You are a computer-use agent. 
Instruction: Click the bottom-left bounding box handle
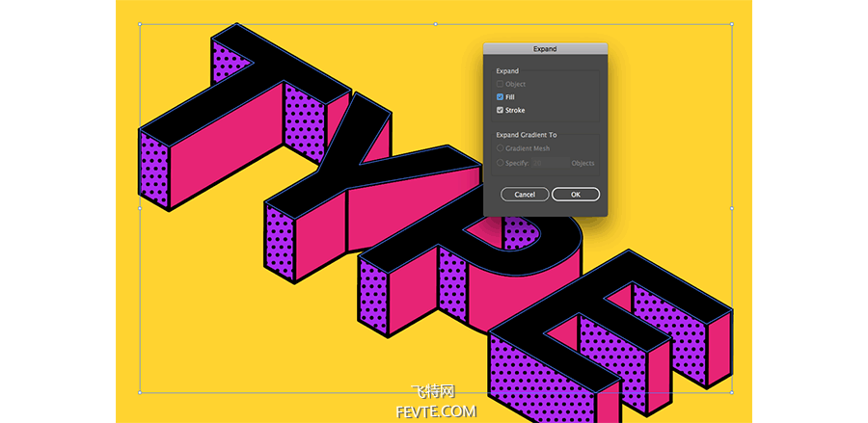[x=140, y=392]
